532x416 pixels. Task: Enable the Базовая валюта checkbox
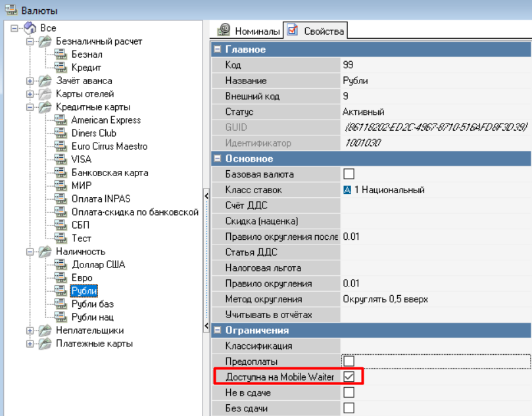pyautogui.click(x=349, y=174)
